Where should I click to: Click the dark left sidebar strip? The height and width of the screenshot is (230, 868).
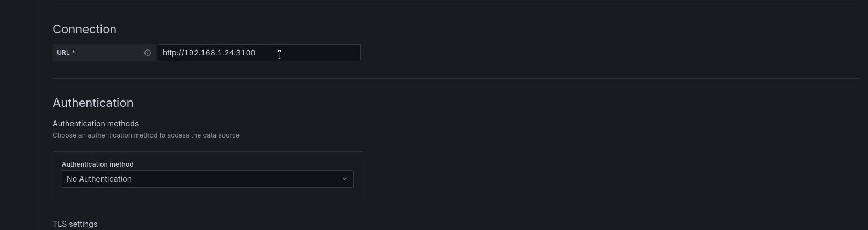tap(17, 115)
